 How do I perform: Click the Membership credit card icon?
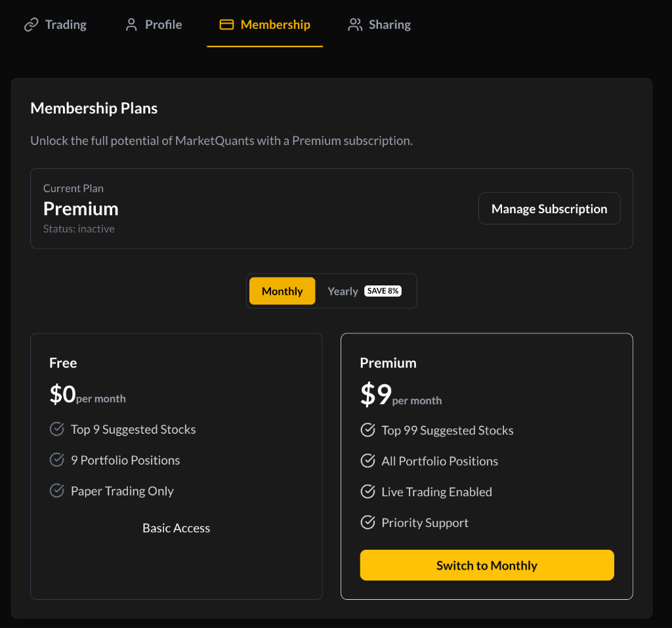[226, 25]
